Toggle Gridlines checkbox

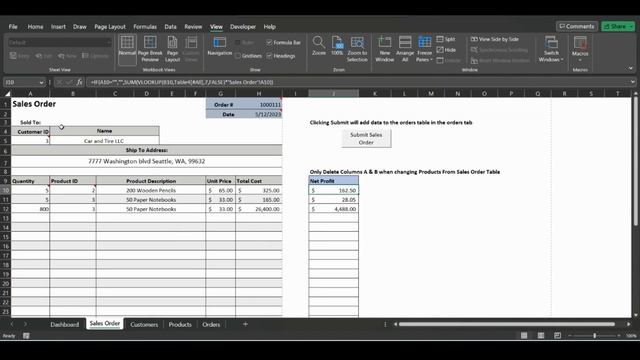pos(238,56)
